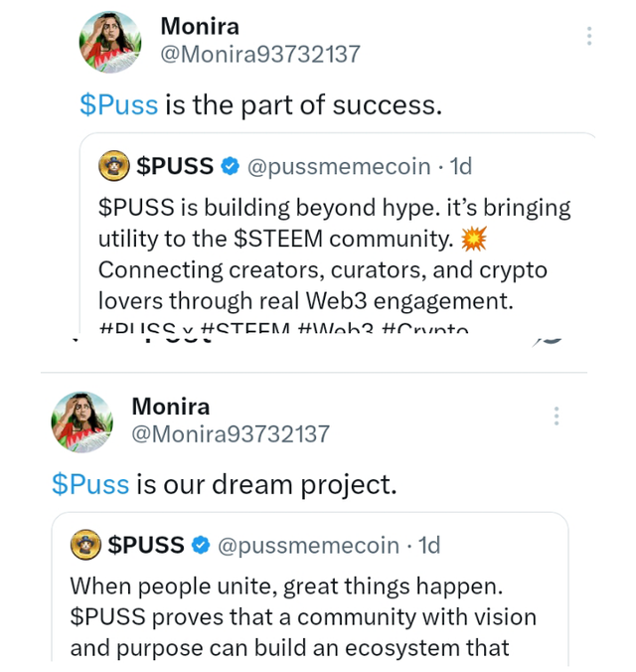Click @Monira93732137 handle above "dream project" tweet
The height and width of the screenshot is (672, 636).
(x=231, y=434)
